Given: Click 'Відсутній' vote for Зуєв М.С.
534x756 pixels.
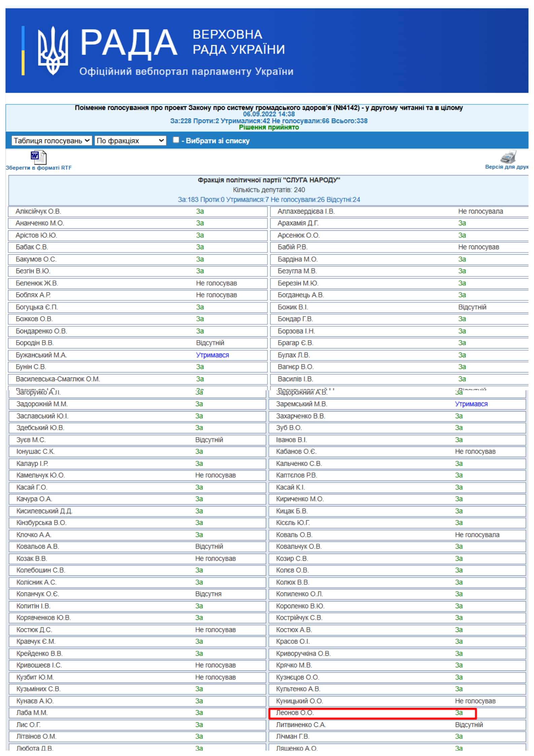Looking at the screenshot, I should point(209,440).
